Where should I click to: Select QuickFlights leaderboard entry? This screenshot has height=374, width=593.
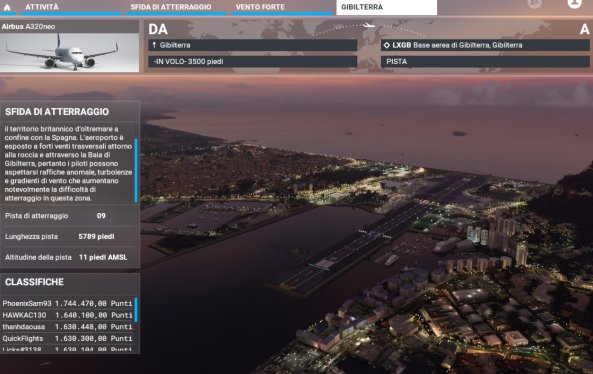pos(67,338)
